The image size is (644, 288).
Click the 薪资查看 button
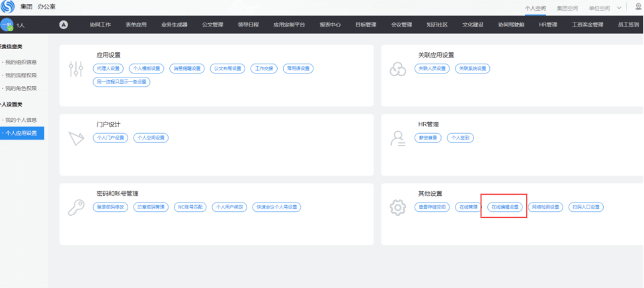pyautogui.click(x=428, y=138)
